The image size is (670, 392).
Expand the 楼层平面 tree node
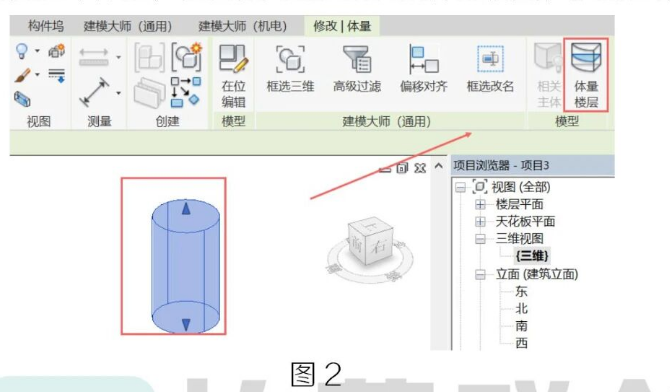pos(480,204)
